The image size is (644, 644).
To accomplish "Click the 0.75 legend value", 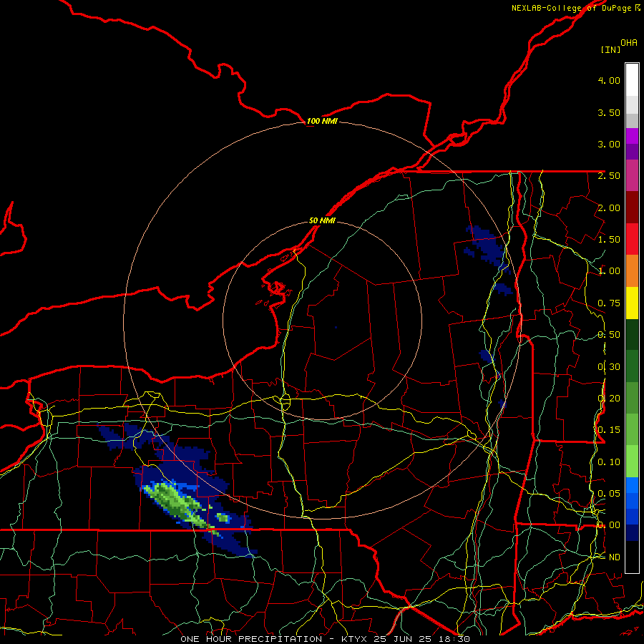I will 609,303.
